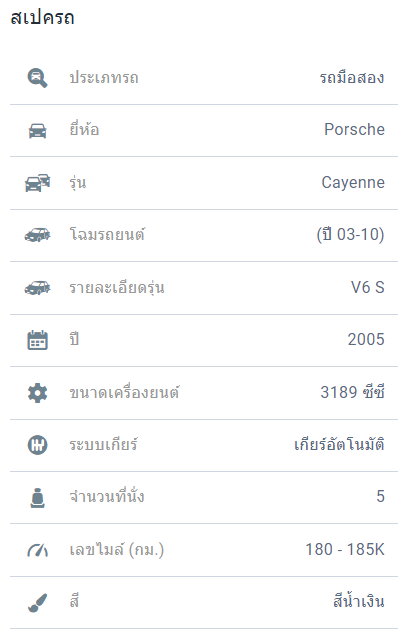Viewport: 418px width, 641px height.
Task: Click the เกียร์อัตโนมัติ transmission value
Action: [x=340, y=444]
